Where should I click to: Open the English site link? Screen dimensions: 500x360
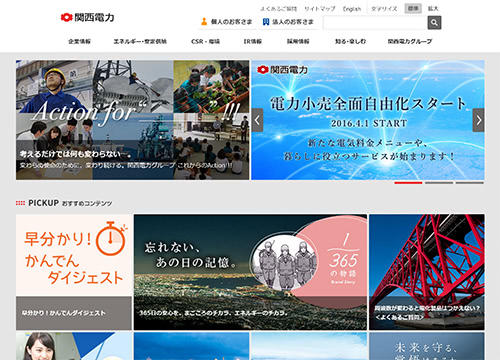pyautogui.click(x=352, y=9)
